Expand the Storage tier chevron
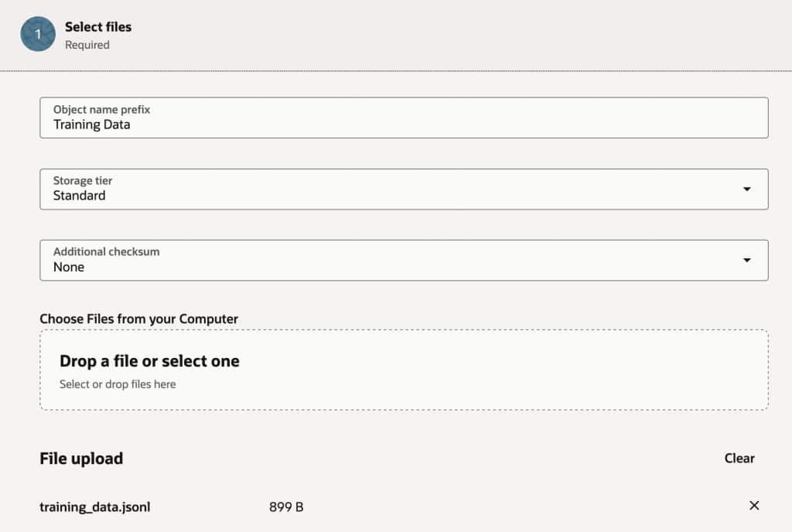792x532 pixels. (748, 189)
